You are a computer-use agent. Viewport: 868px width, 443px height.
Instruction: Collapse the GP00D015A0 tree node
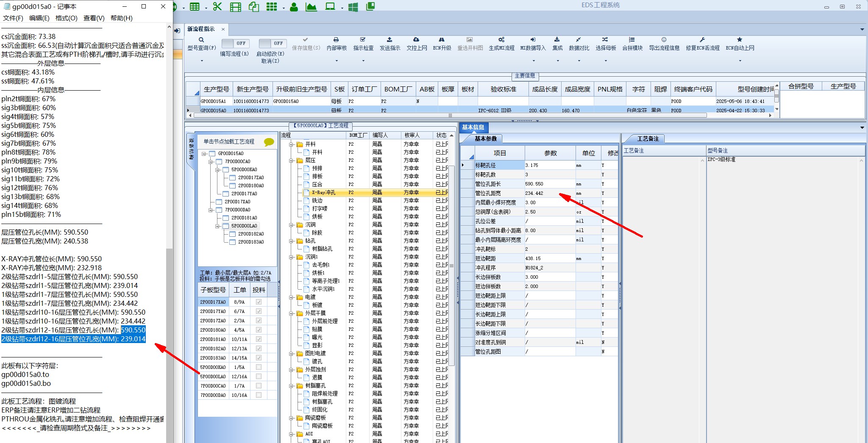(x=204, y=153)
